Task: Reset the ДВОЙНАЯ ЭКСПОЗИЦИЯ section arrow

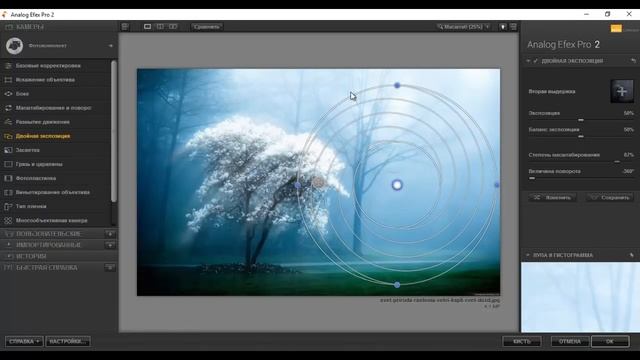Action: pos(633,61)
